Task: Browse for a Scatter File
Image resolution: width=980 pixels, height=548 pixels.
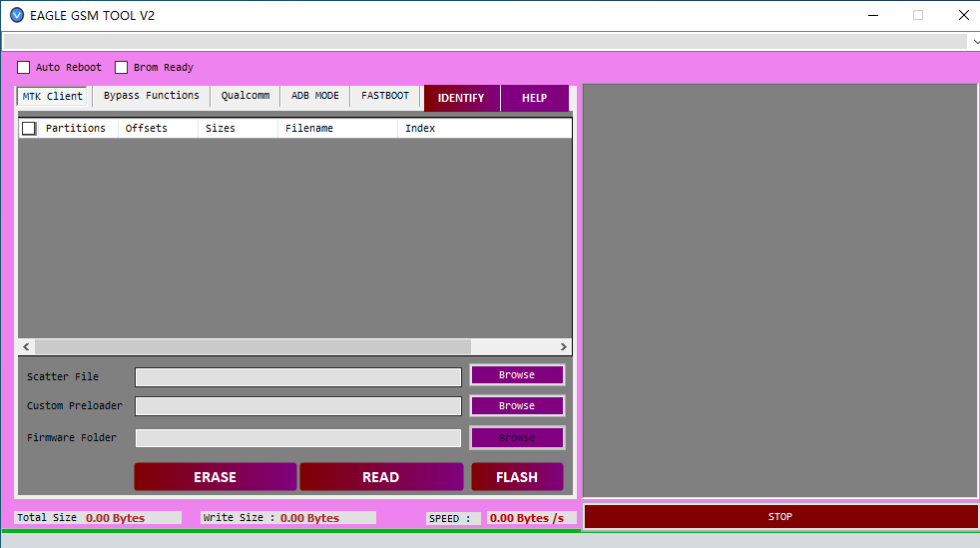Action: pos(517,375)
